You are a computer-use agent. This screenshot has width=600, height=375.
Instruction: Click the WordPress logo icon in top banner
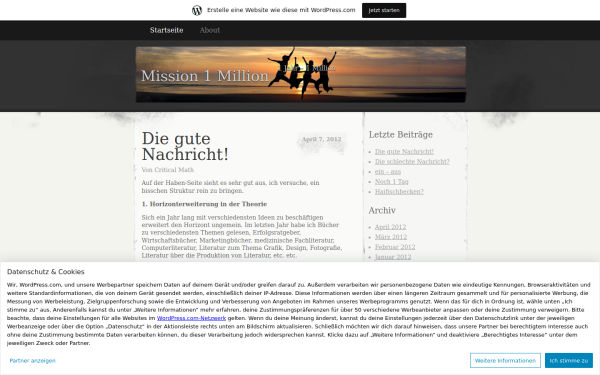[197, 10]
